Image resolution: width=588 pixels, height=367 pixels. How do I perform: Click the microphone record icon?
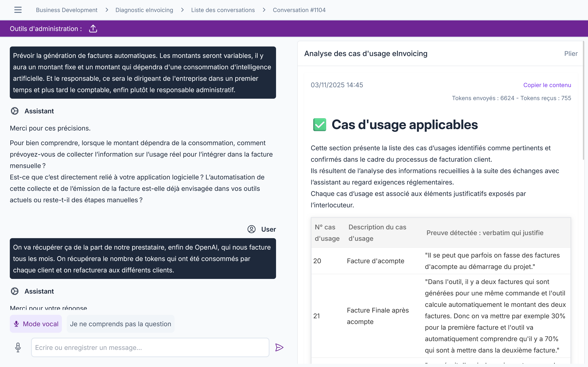[18, 347]
